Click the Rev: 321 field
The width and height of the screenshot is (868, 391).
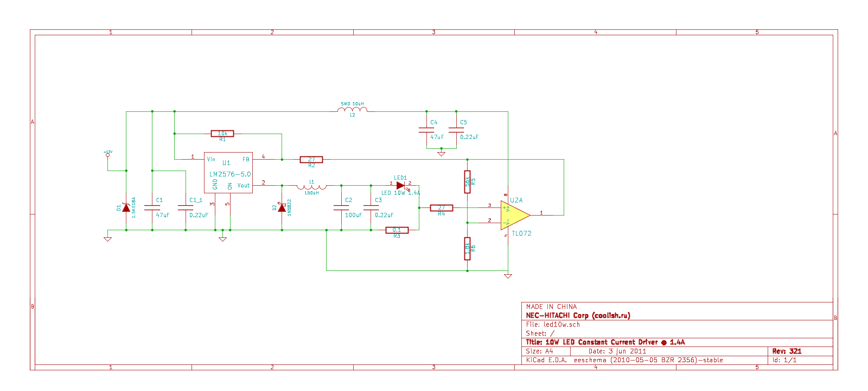[787, 351]
